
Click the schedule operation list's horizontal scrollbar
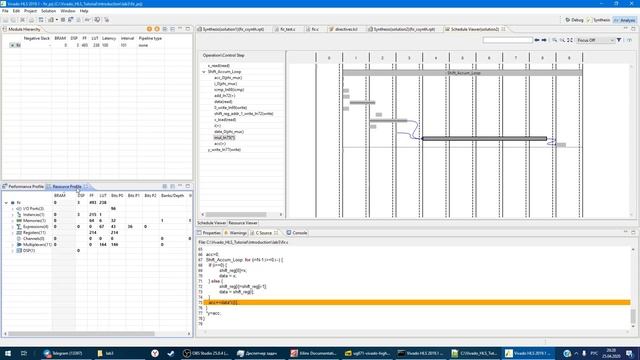[236, 214]
